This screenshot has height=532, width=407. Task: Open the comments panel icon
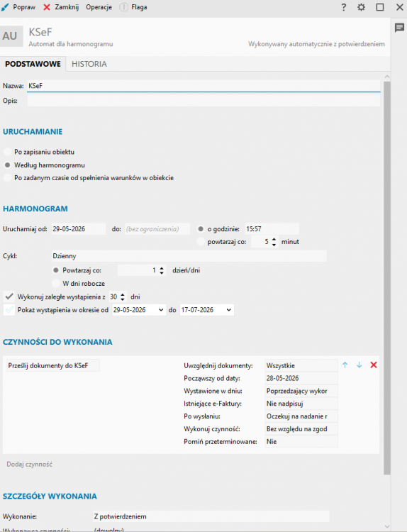(399, 28)
